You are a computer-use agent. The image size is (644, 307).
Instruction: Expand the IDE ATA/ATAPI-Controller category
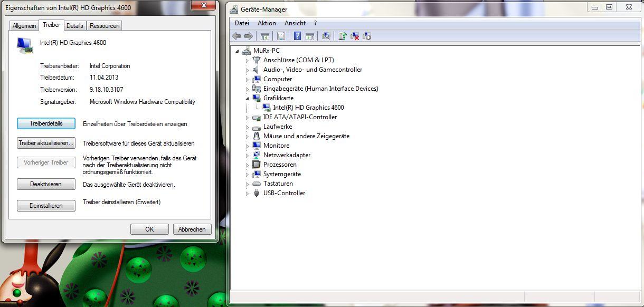tap(247, 118)
